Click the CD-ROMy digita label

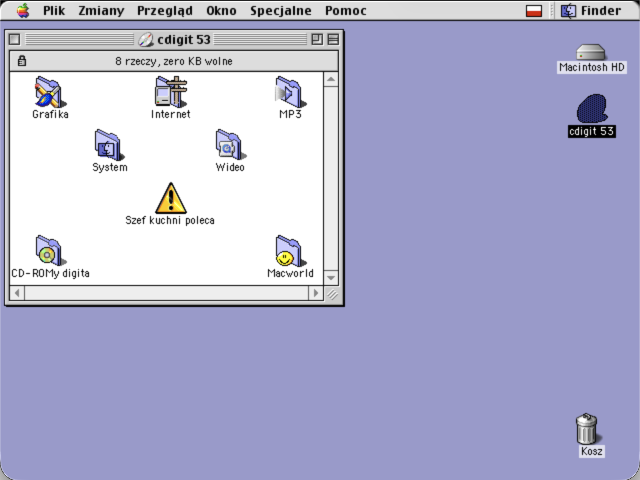coord(50,273)
